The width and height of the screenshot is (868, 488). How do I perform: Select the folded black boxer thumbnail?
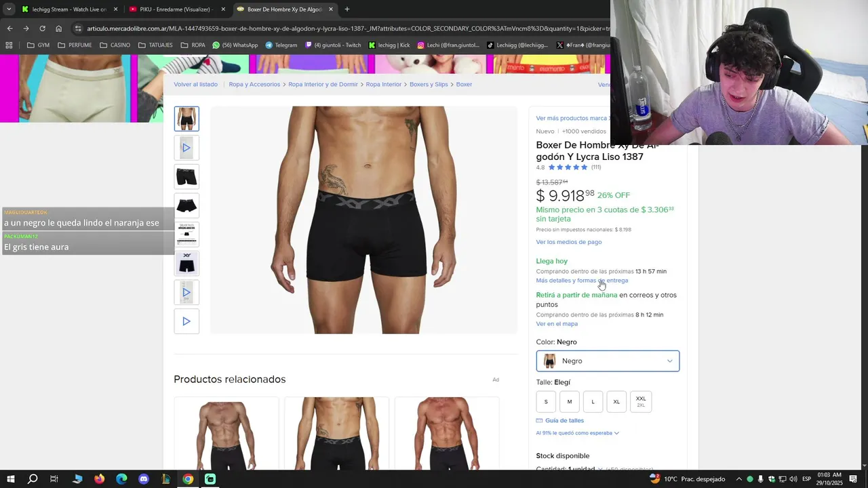click(186, 177)
